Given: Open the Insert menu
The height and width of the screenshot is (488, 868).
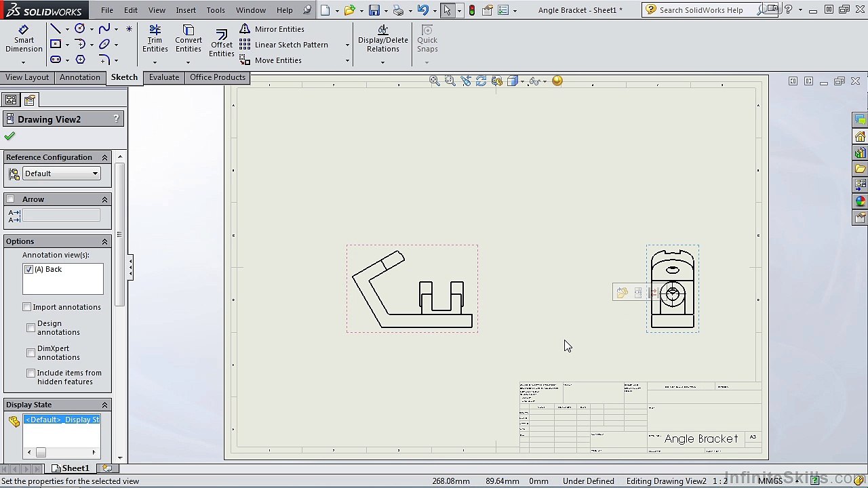Looking at the screenshot, I should [x=186, y=10].
